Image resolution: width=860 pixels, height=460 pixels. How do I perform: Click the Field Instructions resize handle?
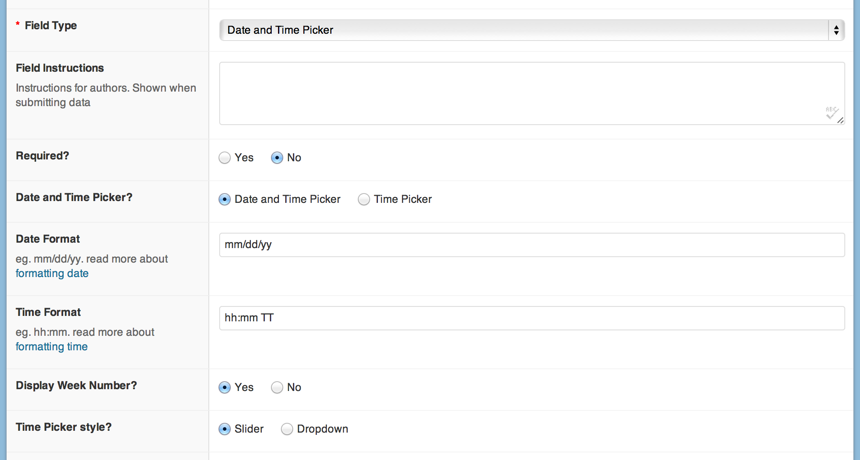[841, 120]
